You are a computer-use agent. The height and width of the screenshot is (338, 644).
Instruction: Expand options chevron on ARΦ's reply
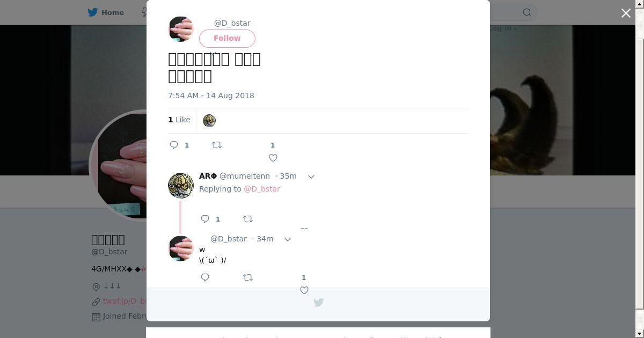(311, 177)
